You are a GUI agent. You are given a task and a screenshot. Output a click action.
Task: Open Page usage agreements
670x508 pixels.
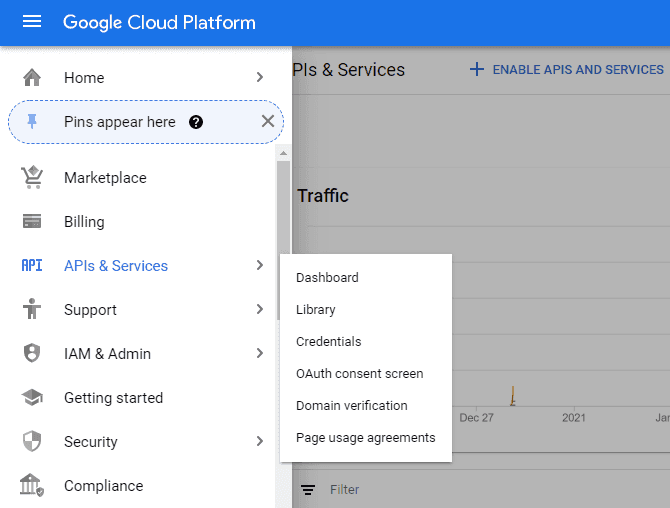click(366, 438)
